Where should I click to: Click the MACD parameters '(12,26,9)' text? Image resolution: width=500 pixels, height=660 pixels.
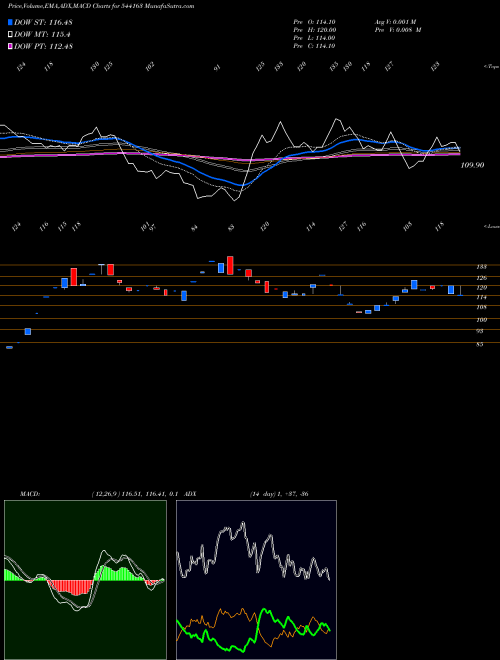click(105, 494)
